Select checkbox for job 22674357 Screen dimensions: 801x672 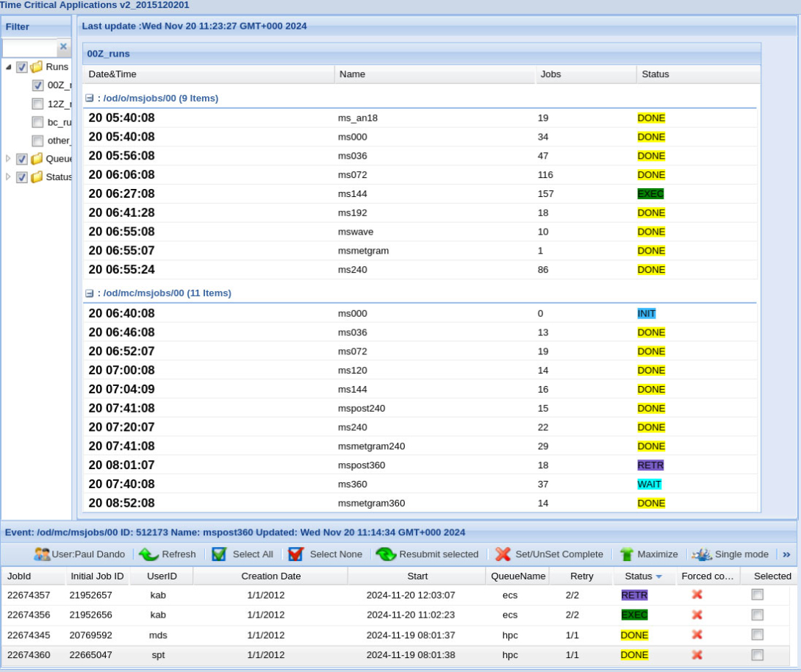coord(758,594)
